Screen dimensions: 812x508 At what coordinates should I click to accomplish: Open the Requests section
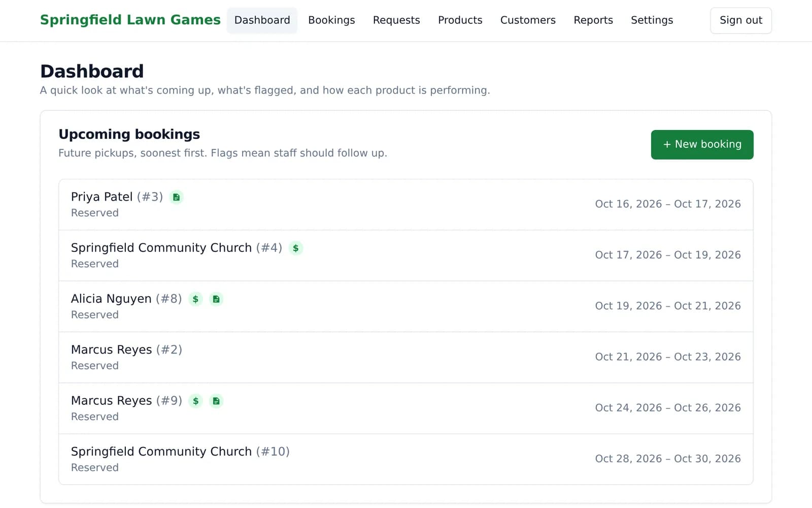pos(396,20)
